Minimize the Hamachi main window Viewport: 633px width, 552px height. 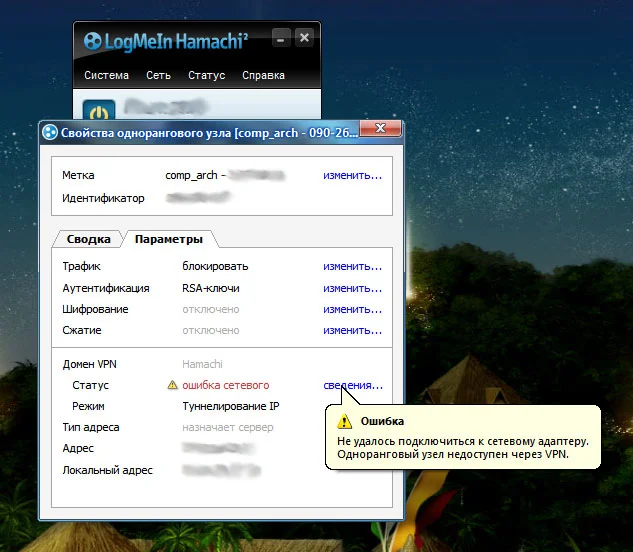(281, 38)
